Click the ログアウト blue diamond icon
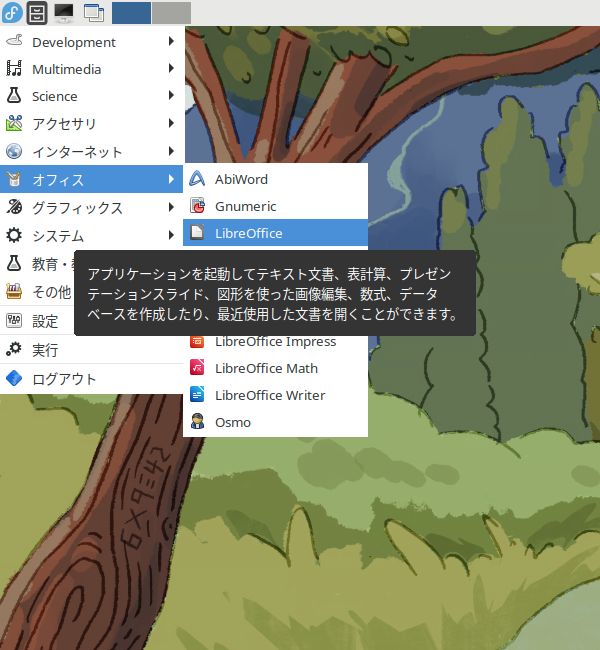Image resolution: width=600 pixels, height=650 pixels. pos(14,378)
